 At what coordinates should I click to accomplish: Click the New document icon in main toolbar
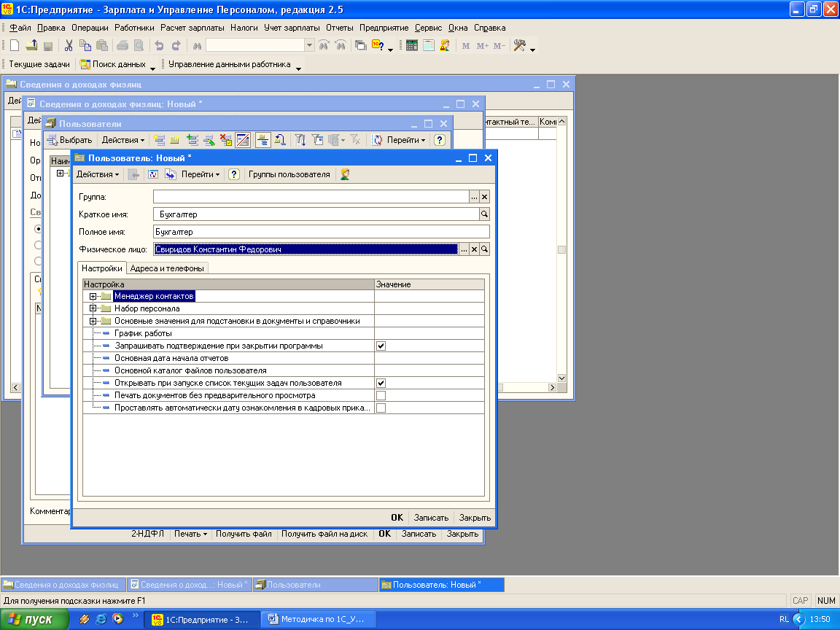pyautogui.click(x=15, y=45)
